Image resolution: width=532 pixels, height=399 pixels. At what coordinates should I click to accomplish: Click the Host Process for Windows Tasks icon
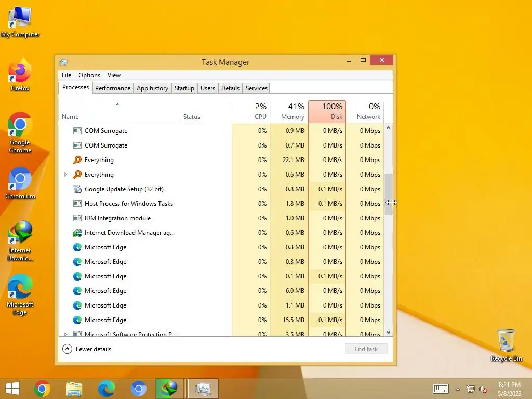(77, 204)
